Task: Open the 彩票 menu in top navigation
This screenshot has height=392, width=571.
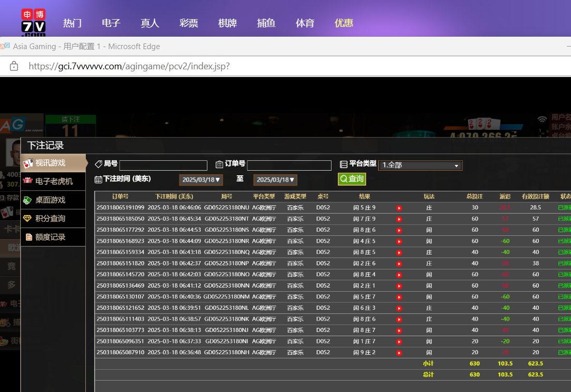Action: [x=189, y=23]
